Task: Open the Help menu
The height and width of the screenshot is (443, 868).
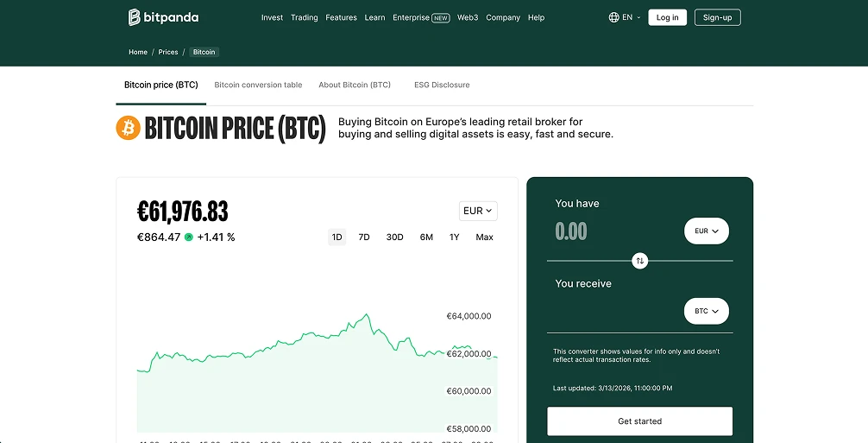Action: pyautogui.click(x=536, y=17)
